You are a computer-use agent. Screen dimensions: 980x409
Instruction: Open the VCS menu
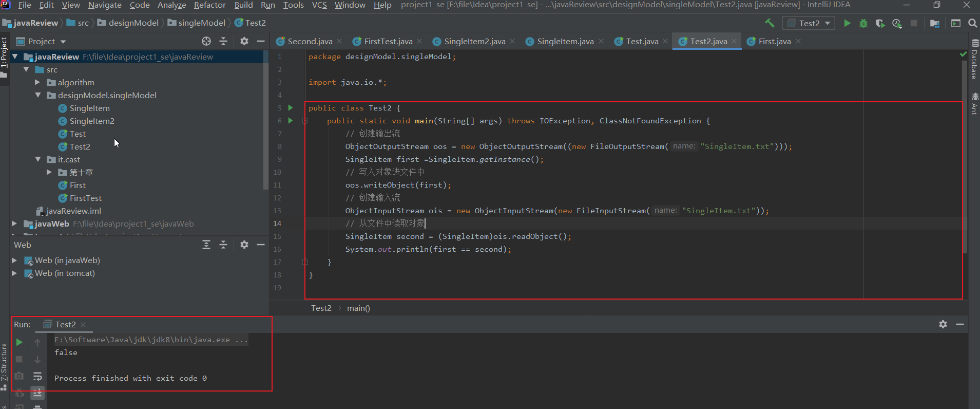(319, 5)
